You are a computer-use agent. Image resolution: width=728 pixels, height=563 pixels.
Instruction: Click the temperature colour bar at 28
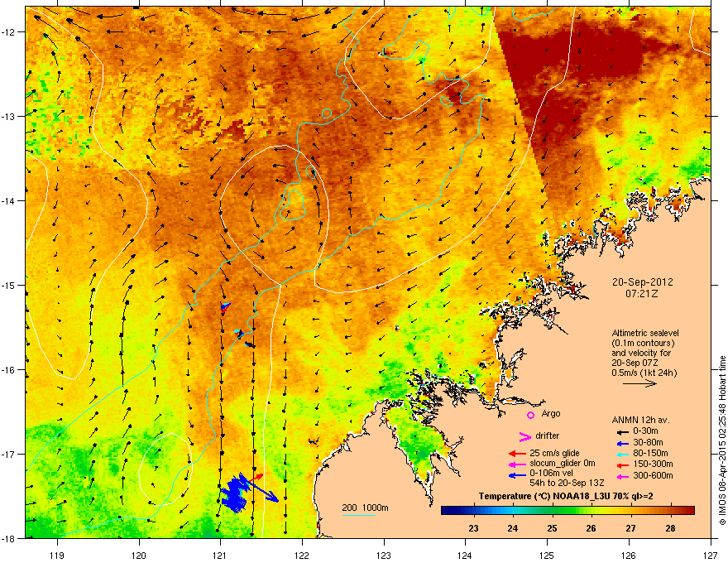point(670,510)
